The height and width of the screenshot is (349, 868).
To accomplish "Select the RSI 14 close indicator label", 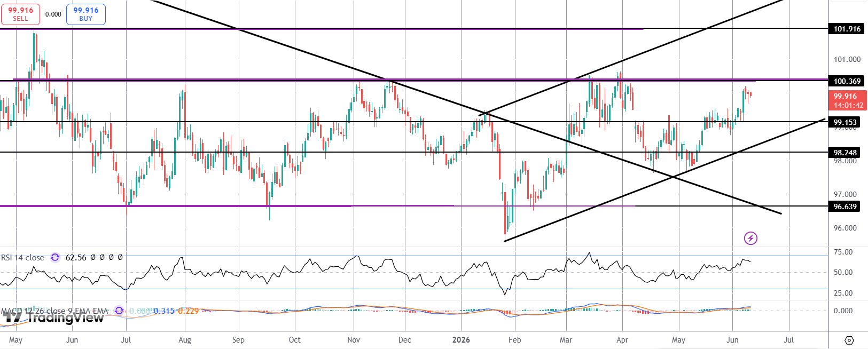I will 23,257.
